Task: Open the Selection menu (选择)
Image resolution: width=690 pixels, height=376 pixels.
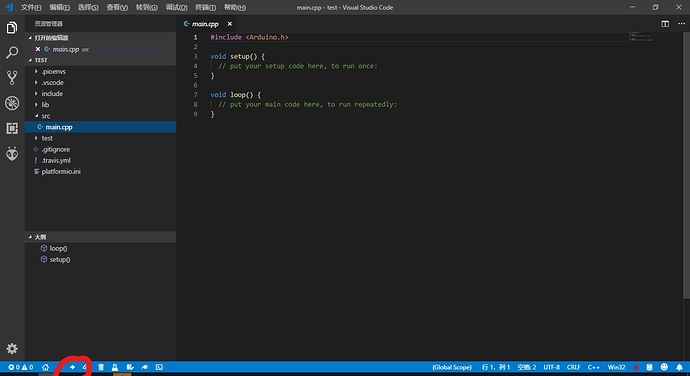Action: pos(88,7)
